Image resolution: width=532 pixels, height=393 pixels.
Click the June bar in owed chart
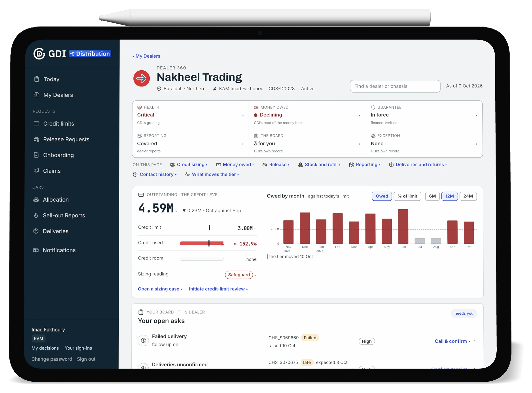click(x=403, y=226)
